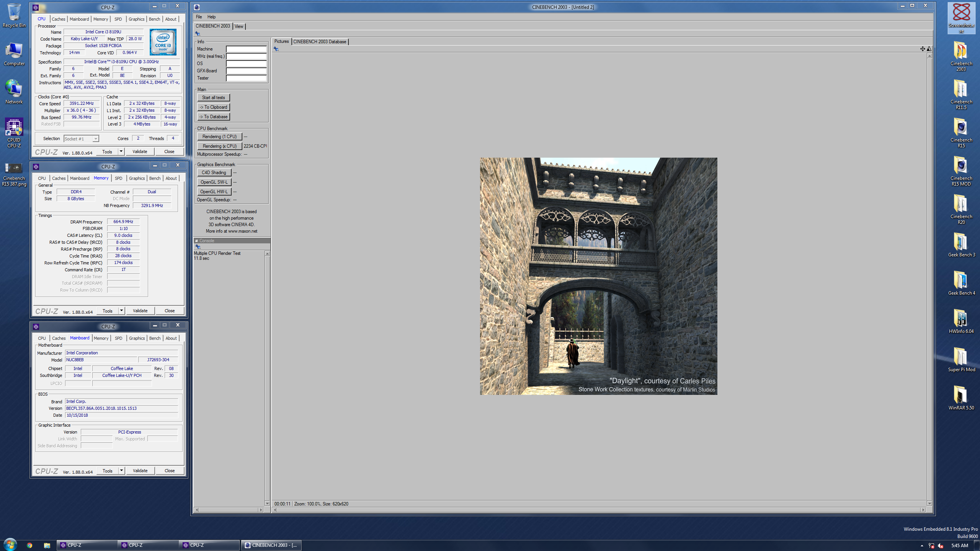Open the Cinebench R20 folder icon
Viewport: 980px width, 551px height.
coord(961,209)
